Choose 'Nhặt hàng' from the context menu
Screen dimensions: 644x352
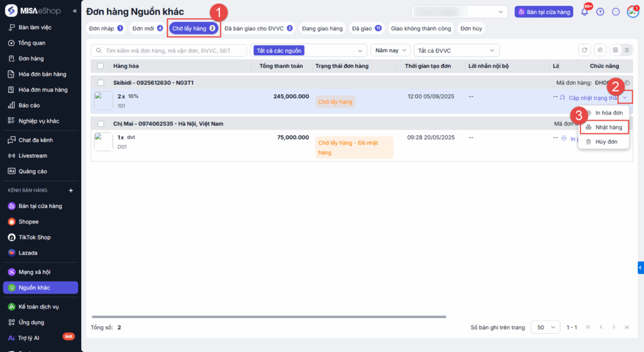tap(604, 127)
